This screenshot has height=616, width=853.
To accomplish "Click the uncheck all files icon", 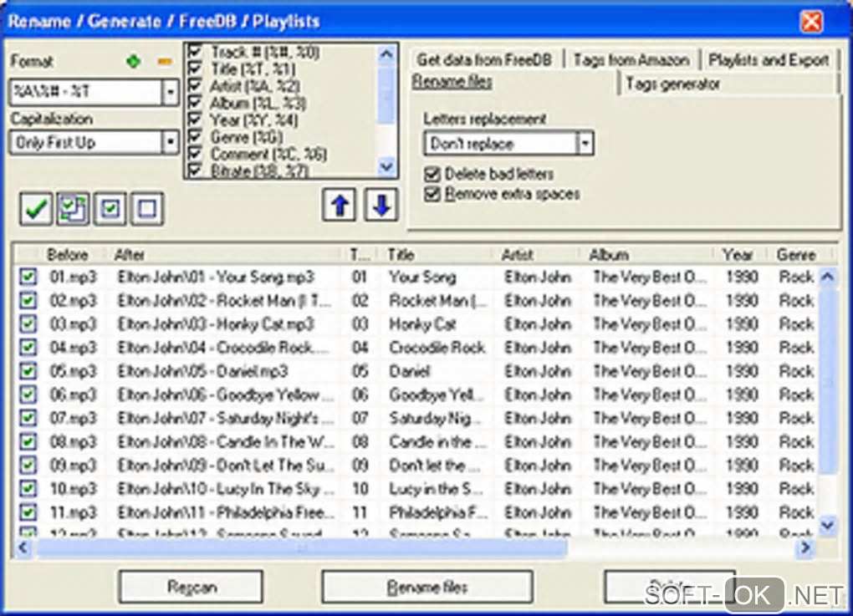I will (x=147, y=208).
